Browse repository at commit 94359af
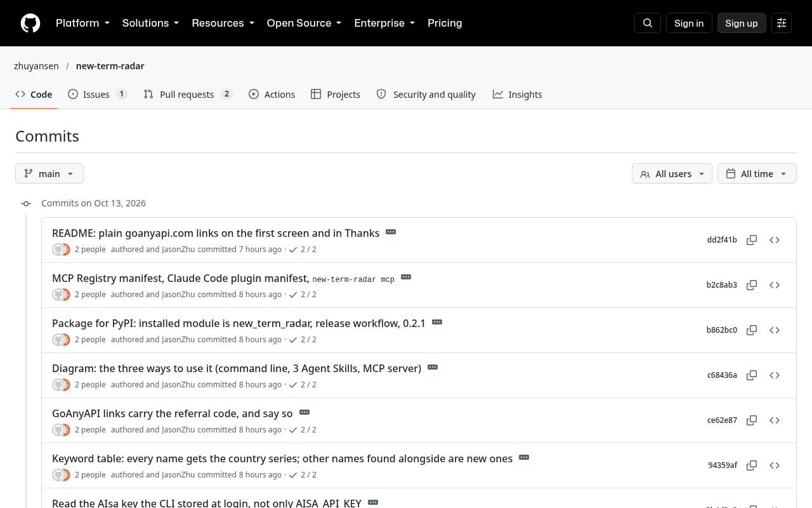Image resolution: width=812 pixels, height=508 pixels. coord(775,465)
